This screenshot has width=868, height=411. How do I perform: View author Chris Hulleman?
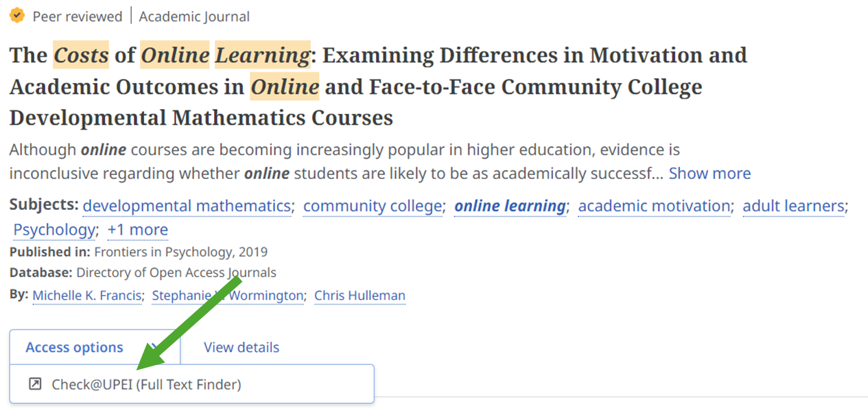click(360, 295)
